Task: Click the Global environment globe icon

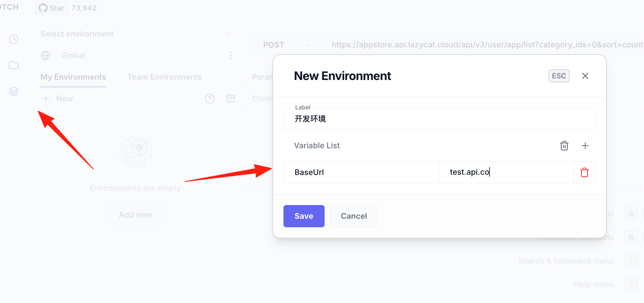Action: [x=46, y=56]
